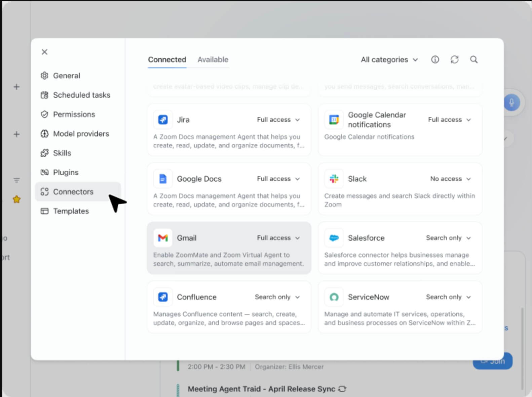Click the filter icon in left rail
This screenshot has height=397, width=532.
[16, 180]
